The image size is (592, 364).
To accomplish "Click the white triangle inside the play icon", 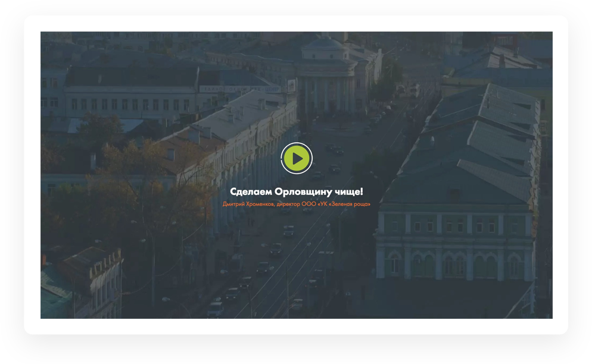I will click(298, 159).
